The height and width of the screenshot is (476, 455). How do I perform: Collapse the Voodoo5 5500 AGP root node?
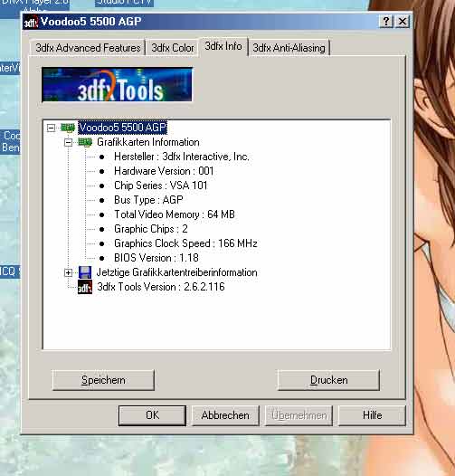(51, 128)
